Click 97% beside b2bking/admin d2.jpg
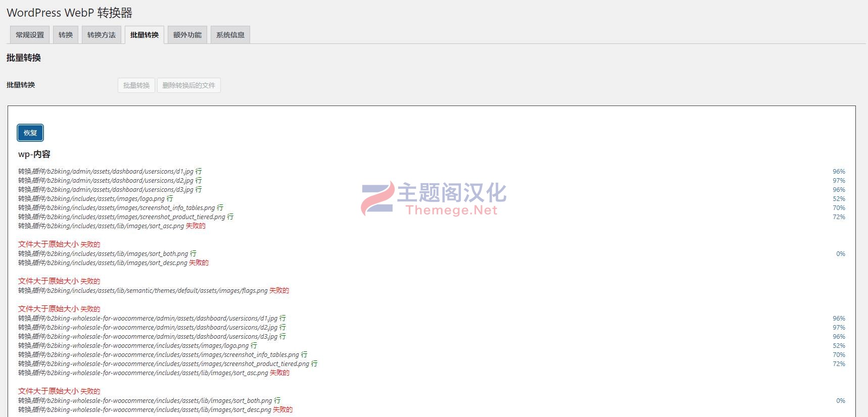 click(x=839, y=181)
